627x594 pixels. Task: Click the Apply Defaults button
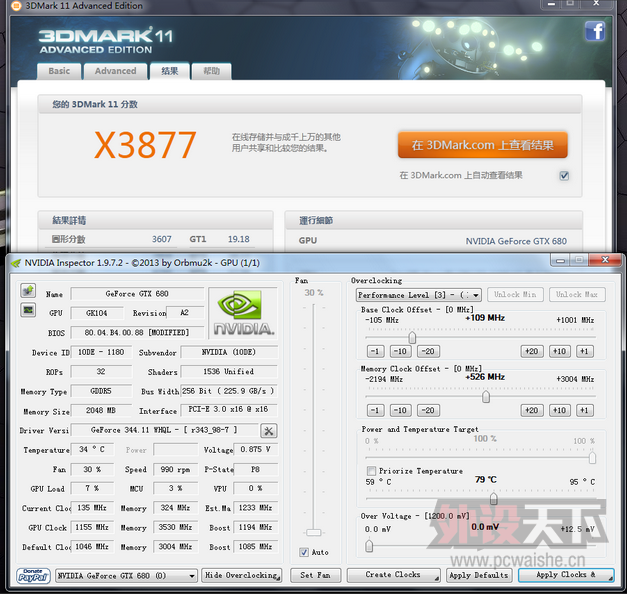[x=479, y=575]
